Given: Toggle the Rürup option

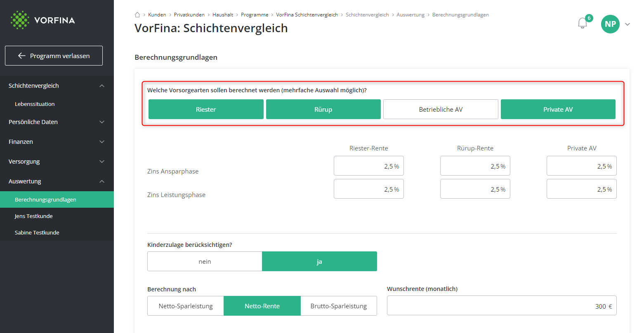Looking at the screenshot, I should click(x=323, y=109).
